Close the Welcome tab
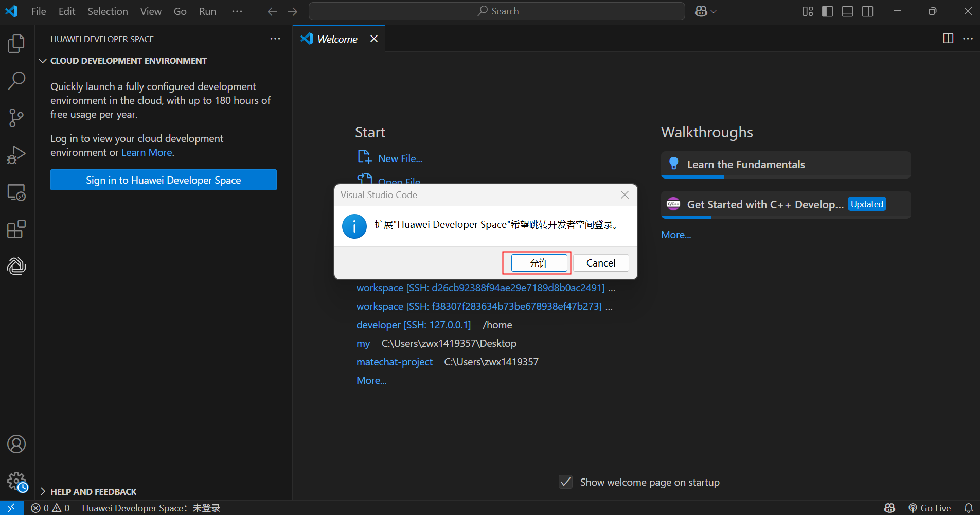This screenshot has width=980, height=515. coord(374,39)
